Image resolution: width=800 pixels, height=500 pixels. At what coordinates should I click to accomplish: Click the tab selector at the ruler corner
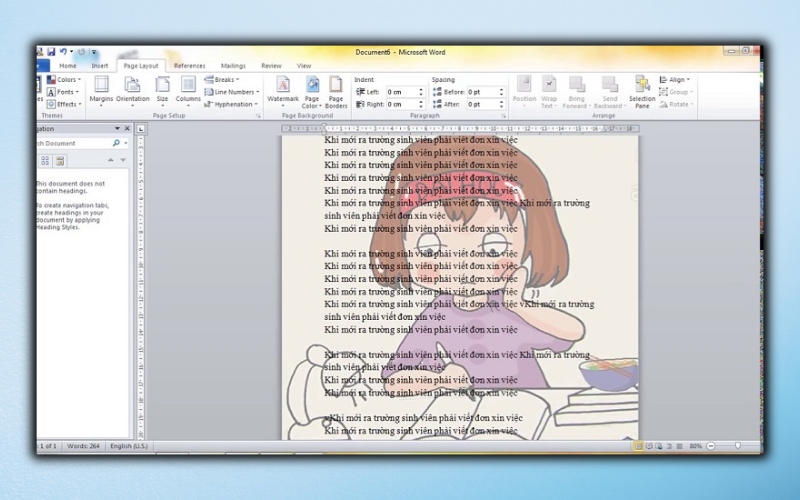click(141, 129)
